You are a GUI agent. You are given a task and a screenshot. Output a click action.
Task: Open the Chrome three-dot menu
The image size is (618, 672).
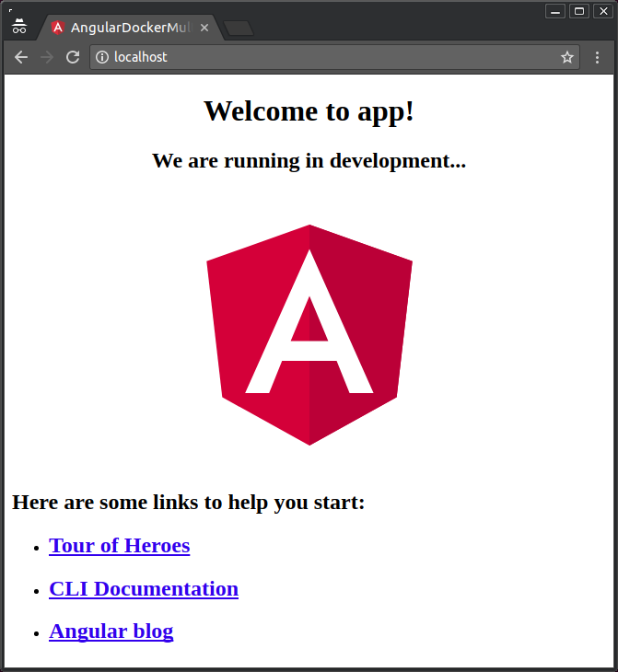pos(597,57)
